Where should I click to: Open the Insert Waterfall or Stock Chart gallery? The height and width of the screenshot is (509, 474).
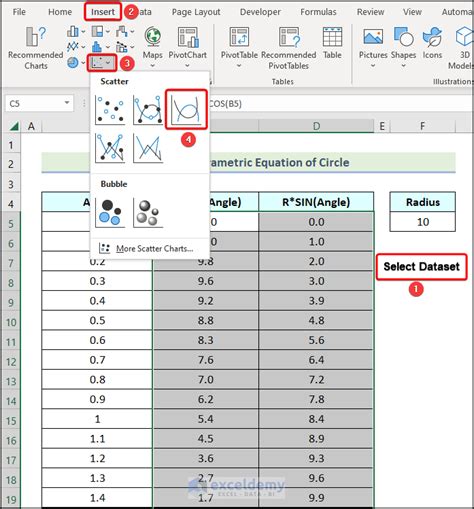click(125, 32)
